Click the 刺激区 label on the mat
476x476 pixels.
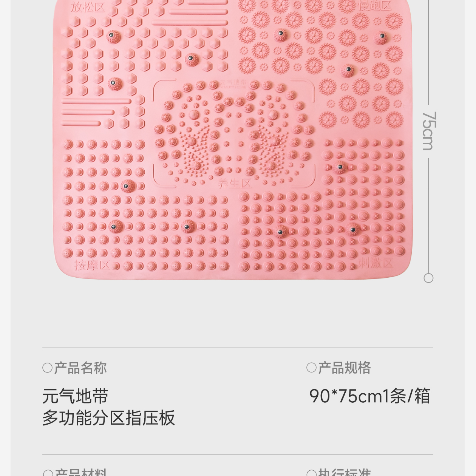pyautogui.click(x=376, y=263)
